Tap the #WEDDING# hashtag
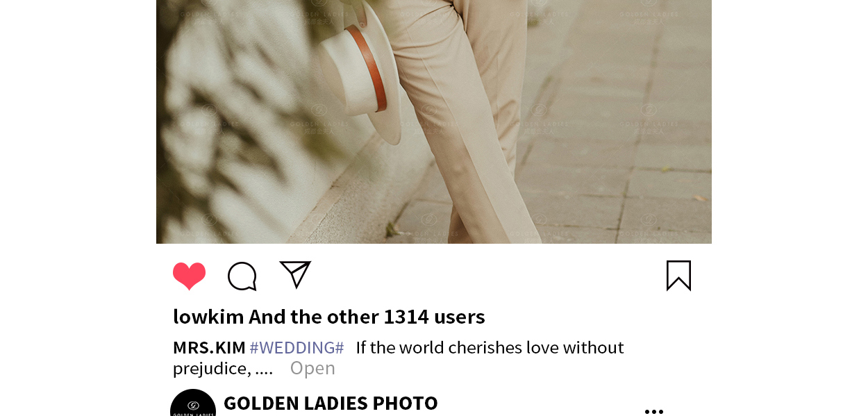 (297, 347)
